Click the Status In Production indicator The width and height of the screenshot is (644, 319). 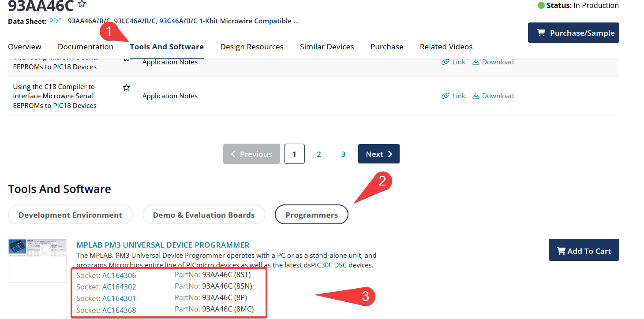pyautogui.click(x=578, y=5)
